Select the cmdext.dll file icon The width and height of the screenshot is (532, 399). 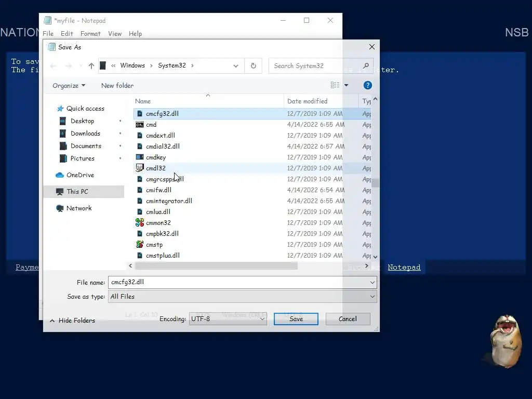[x=139, y=136]
